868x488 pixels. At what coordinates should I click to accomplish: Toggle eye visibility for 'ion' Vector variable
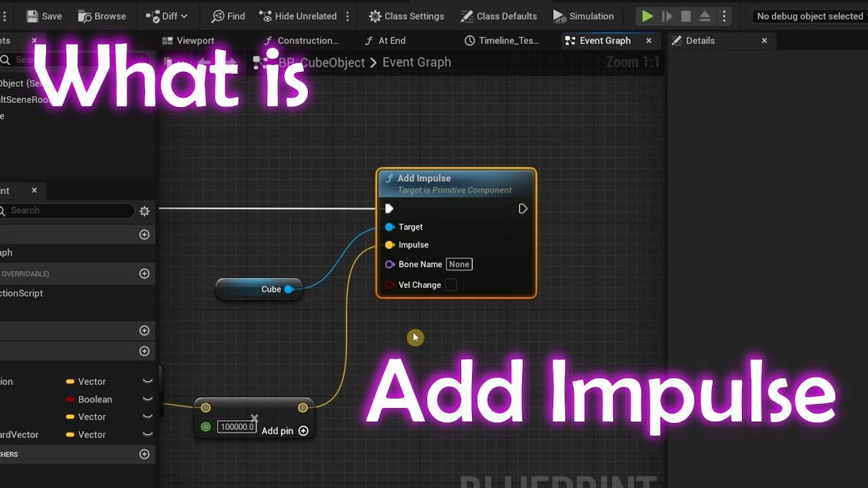pyautogui.click(x=147, y=382)
